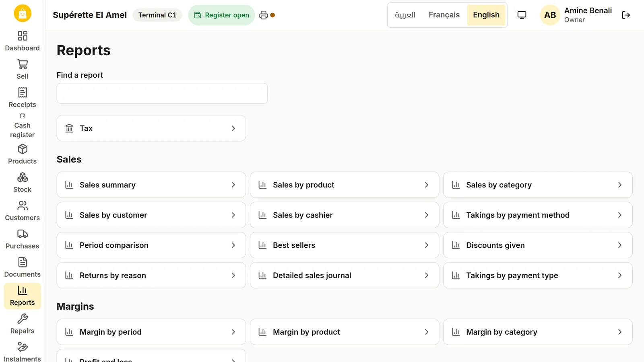Screen dimensions: 644x362
Task: Switch language to Français
Action: (x=444, y=15)
